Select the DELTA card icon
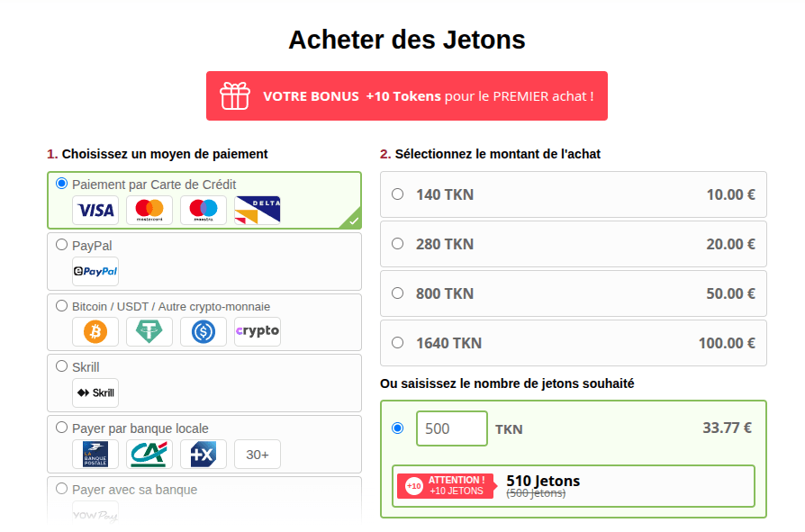 point(257,210)
